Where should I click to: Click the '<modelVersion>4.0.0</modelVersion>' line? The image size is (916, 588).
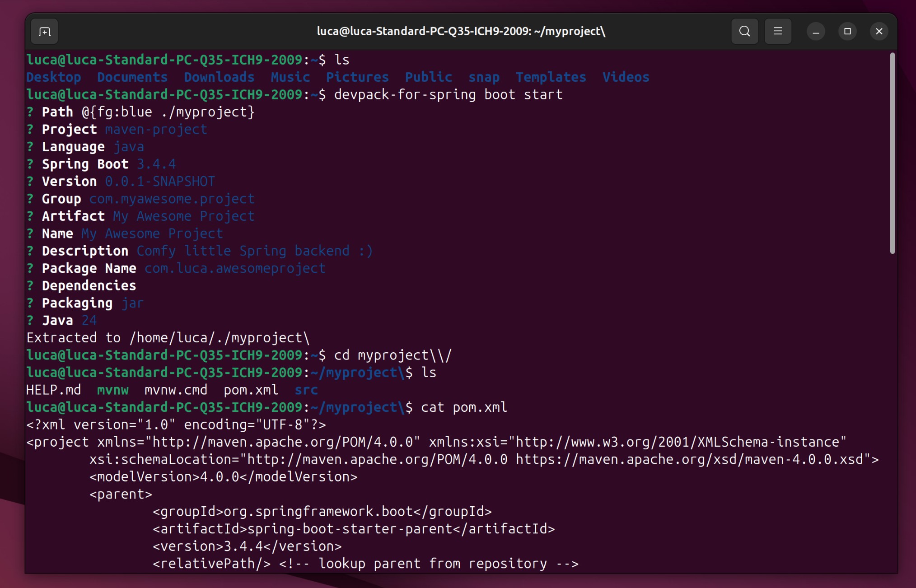click(223, 477)
